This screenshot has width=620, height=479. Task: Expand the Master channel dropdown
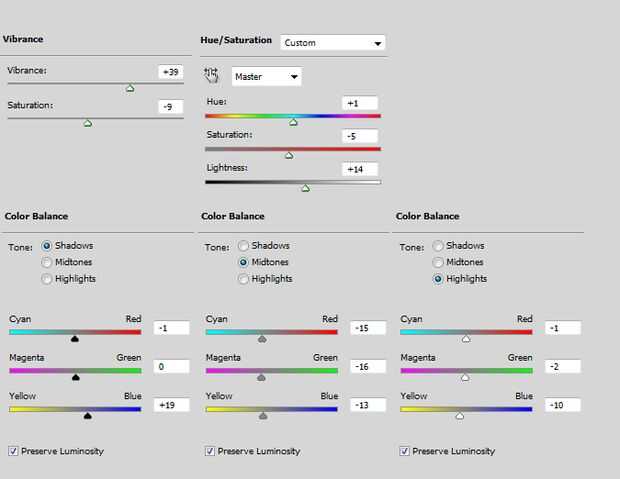[266, 77]
